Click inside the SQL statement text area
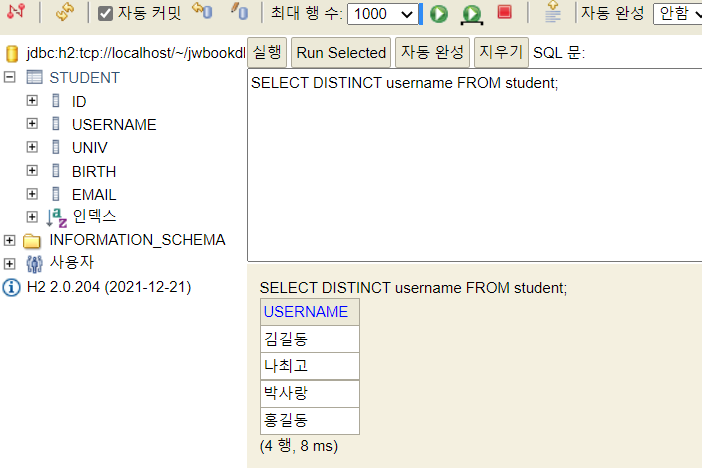The width and height of the screenshot is (702, 468). pyautogui.click(x=475, y=165)
